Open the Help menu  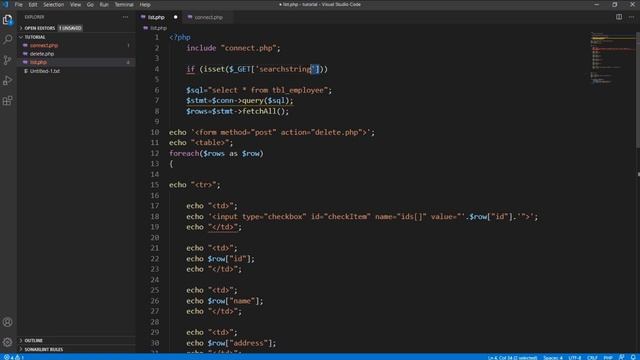pyautogui.click(x=145, y=4)
